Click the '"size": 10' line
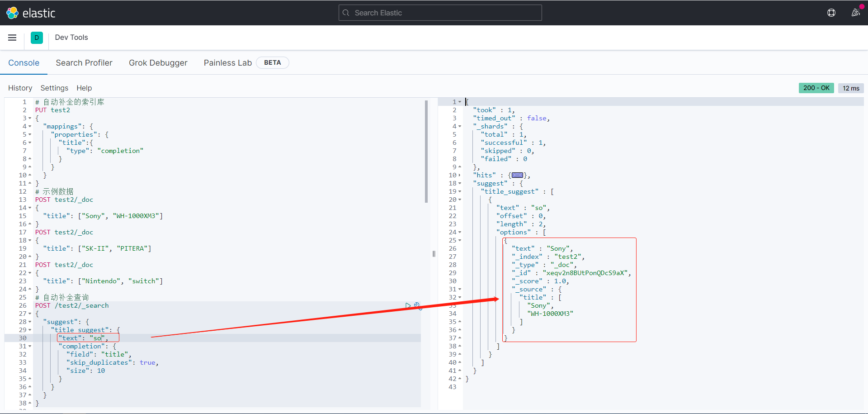 [85, 371]
